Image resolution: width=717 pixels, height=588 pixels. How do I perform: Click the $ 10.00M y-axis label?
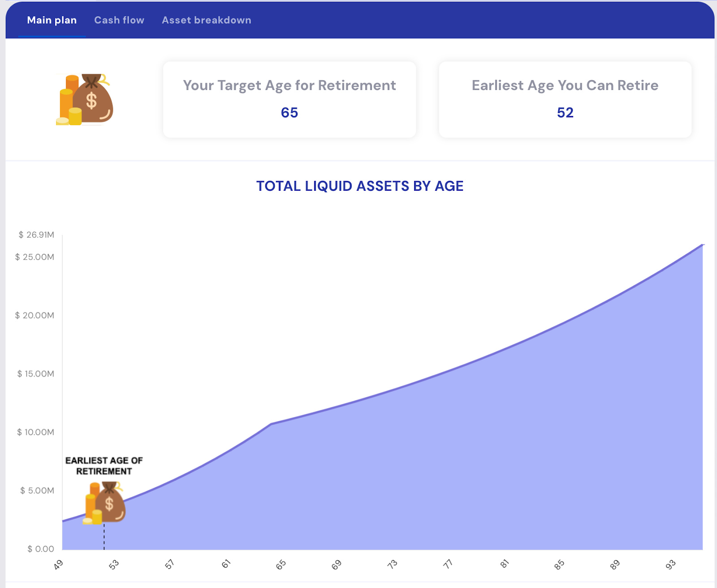coord(36,432)
